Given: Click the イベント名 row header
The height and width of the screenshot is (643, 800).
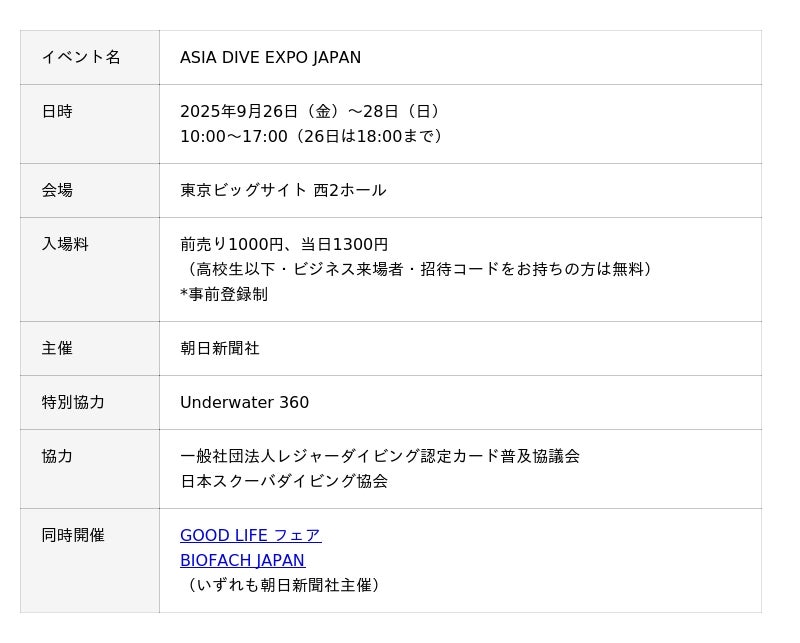Looking at the screenshot, I should [x=81, y=58].
